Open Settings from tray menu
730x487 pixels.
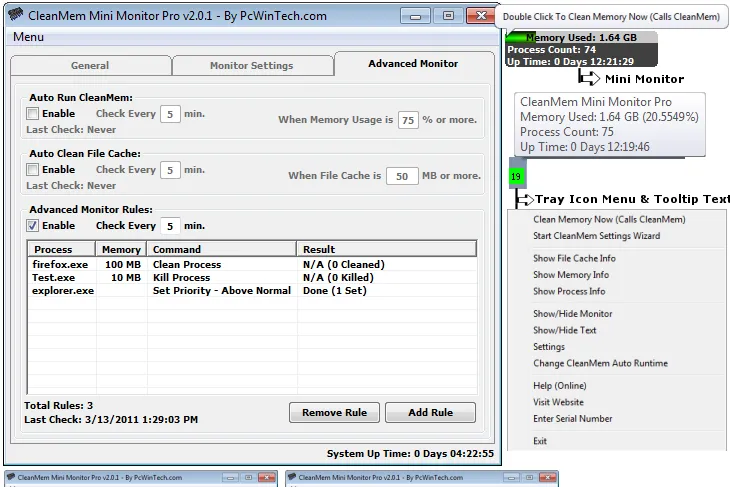click(549, 346)
